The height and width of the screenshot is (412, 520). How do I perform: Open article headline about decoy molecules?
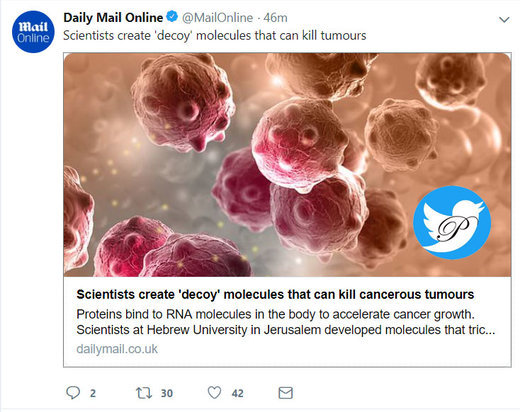[275, 295]
